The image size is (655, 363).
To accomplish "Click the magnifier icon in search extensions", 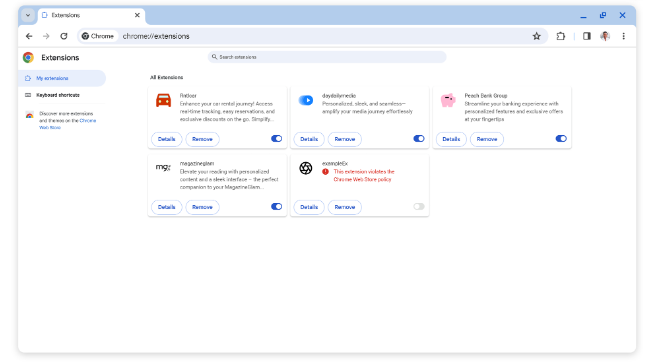I will 214,57.
